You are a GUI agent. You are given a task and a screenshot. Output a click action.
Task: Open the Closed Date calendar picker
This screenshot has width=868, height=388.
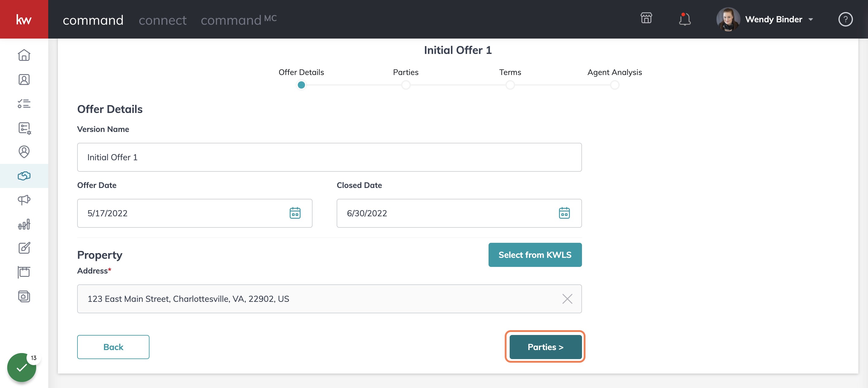[564, 213]
